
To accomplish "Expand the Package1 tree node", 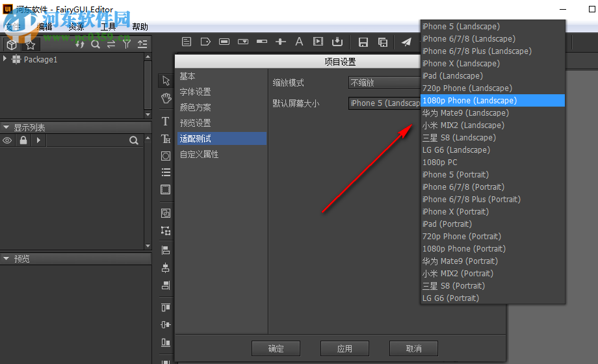I will pyautogui.click(x=5, y=58).
